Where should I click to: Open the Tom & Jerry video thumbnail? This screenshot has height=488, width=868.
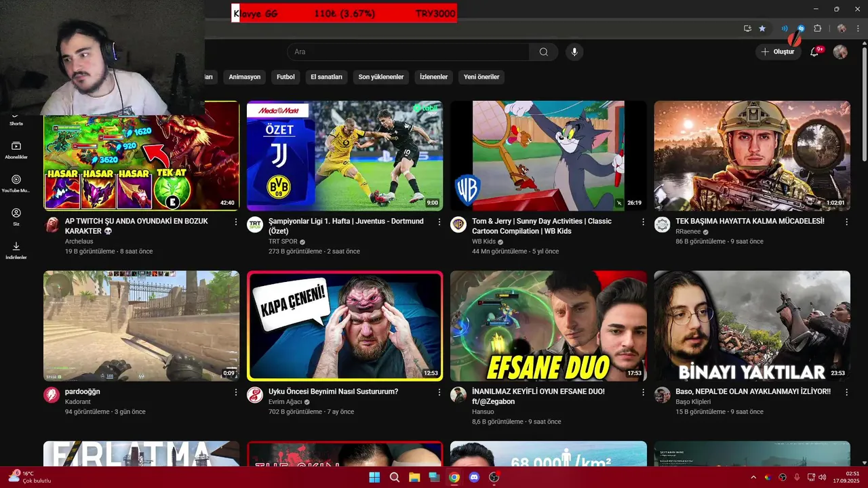tap(549, 156)
